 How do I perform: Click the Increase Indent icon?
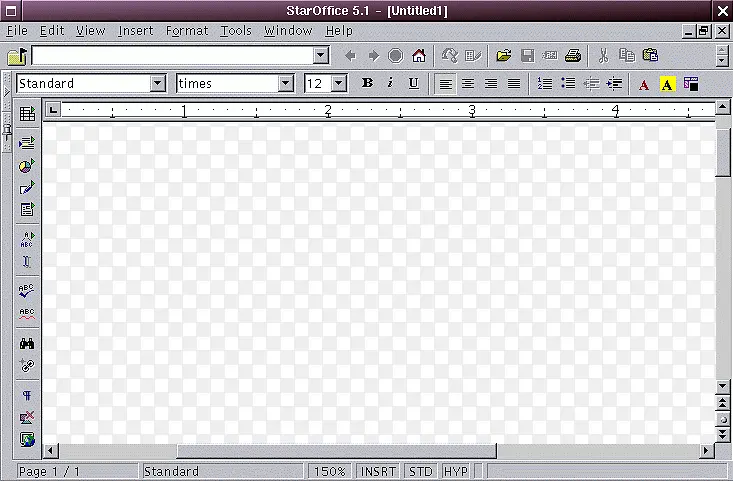pos(614,84)
